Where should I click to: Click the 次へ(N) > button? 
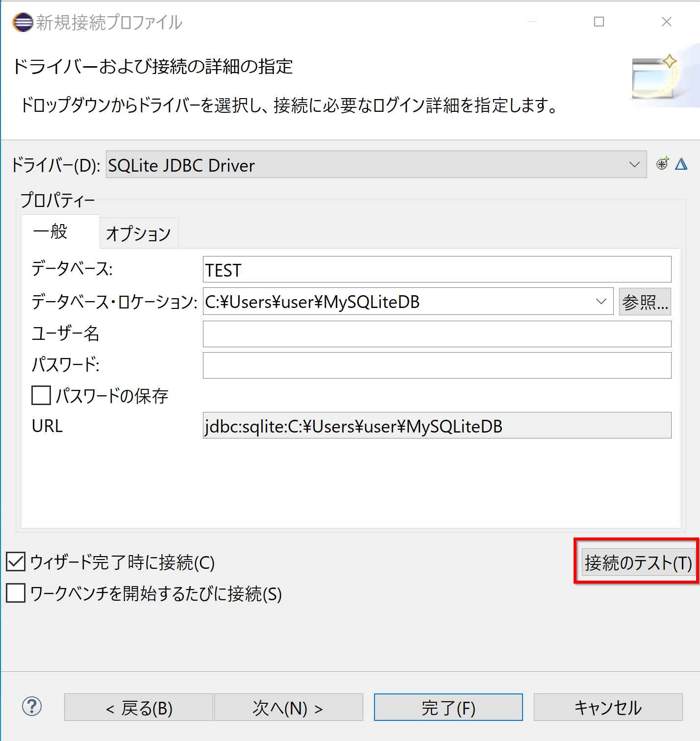tap(289, 707)
